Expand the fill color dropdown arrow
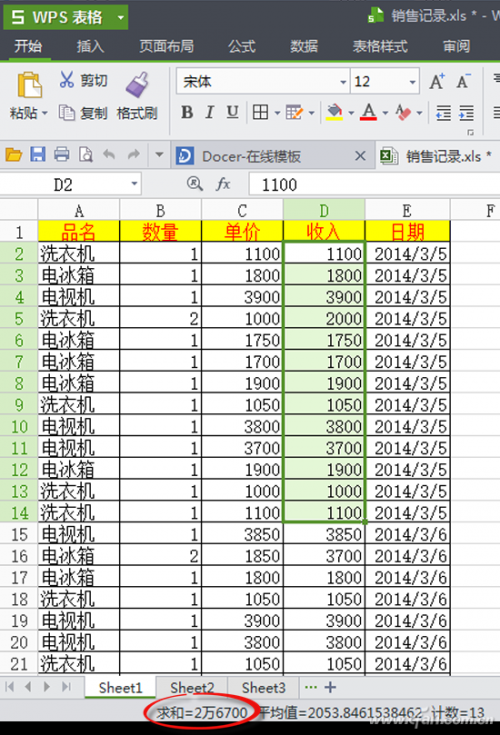500x735 pixels. (x=351, y=113)
